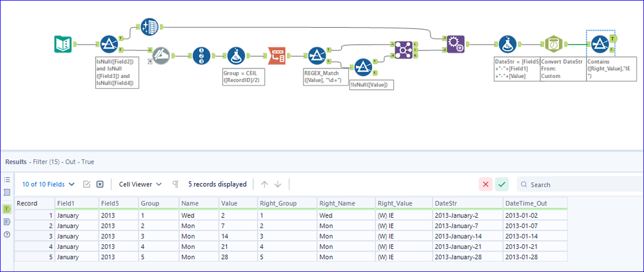The width and height of the screenshot is (644, 272).
Task: Click the Data Cleansing tool on canvas
Action: [x=150, y=26]
